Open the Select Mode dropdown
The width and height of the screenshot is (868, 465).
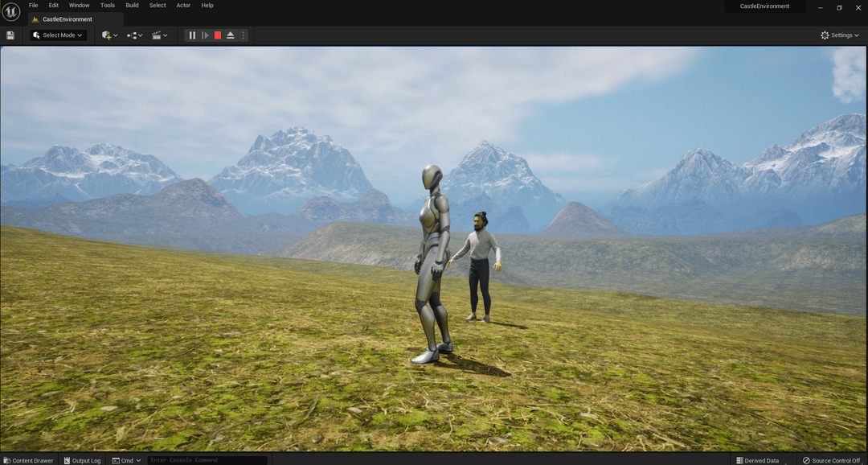[x=58, y=35]
